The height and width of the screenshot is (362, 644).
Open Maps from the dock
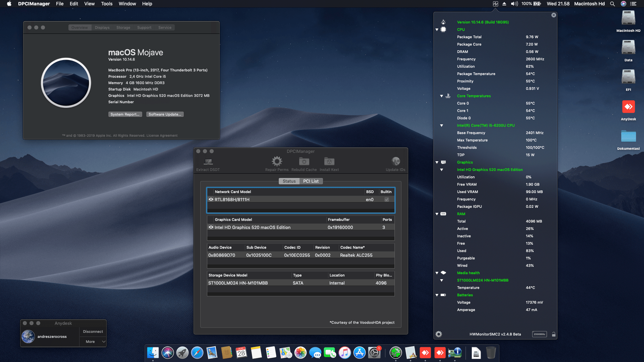click(286, 353)
